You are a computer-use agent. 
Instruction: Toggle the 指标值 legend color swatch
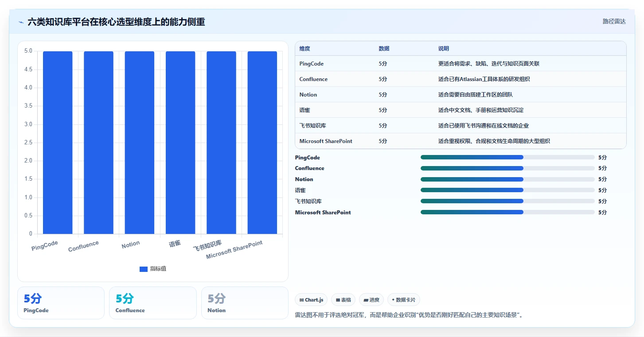143,269
